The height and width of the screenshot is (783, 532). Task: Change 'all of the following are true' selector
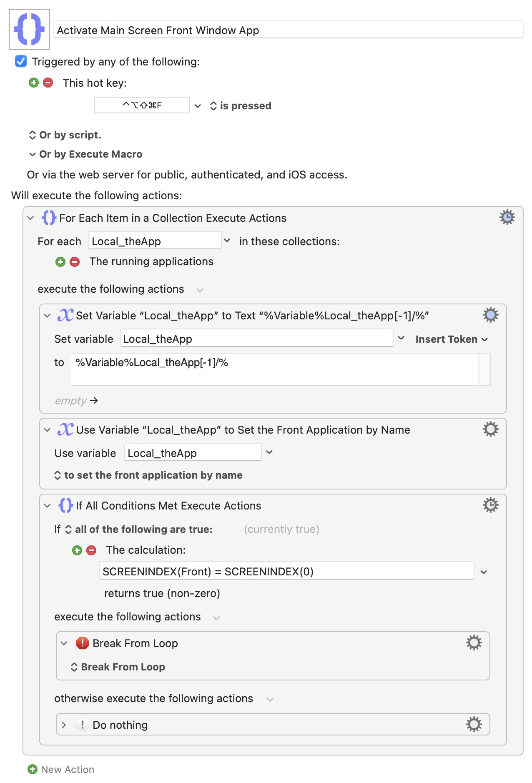[x=140, y=530]
